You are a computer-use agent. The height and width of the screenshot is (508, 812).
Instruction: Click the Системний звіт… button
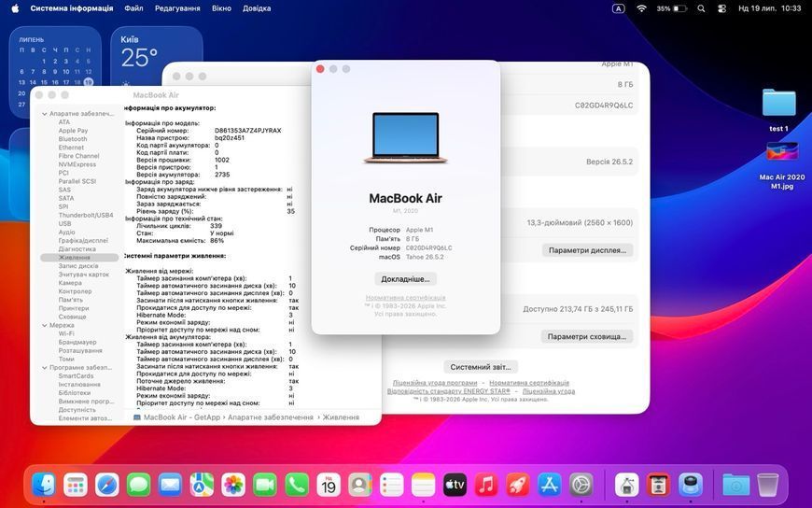point(481,366)
